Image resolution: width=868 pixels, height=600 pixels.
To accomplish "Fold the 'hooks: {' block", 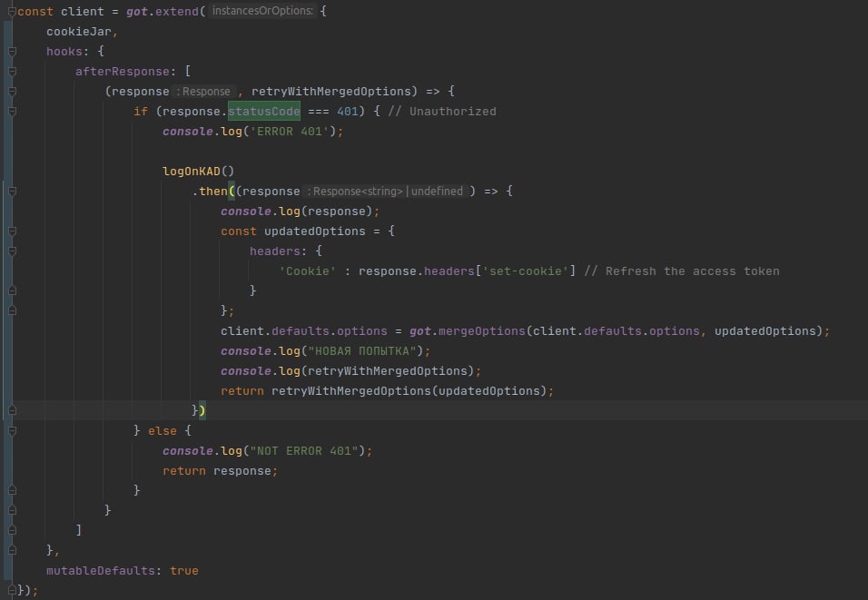I will [12, 52].
